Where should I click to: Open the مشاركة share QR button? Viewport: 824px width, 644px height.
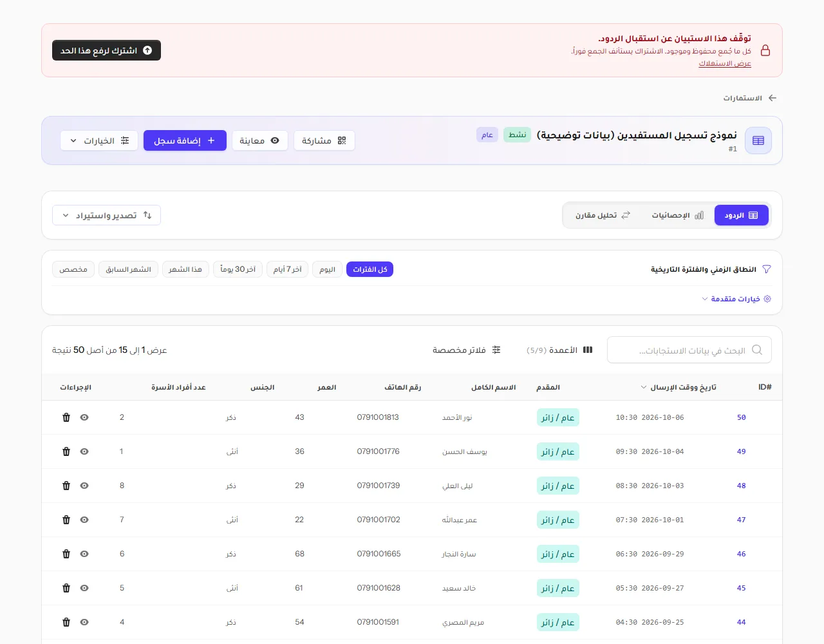(x=324, y=140)
